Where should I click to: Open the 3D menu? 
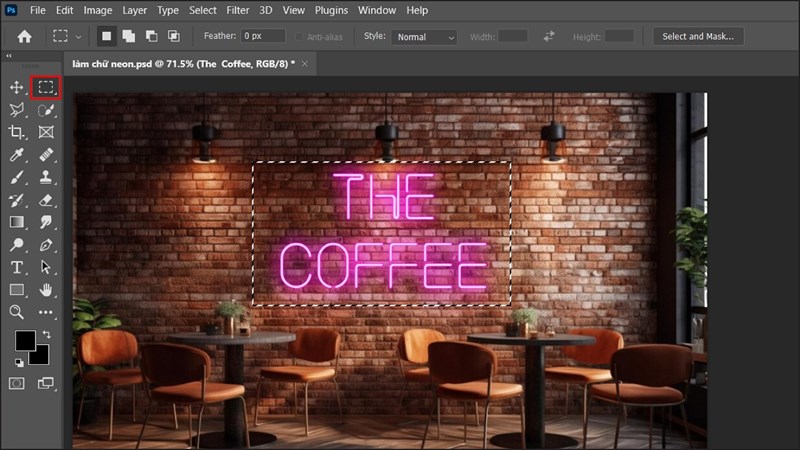tap(266, 10)
